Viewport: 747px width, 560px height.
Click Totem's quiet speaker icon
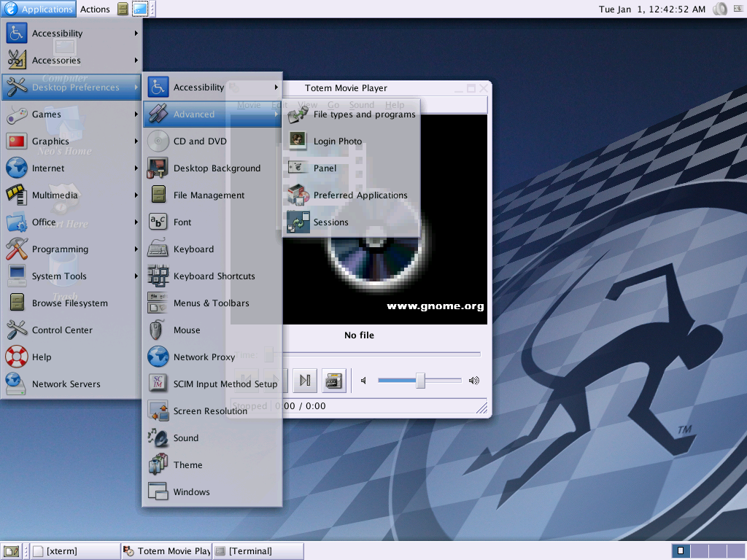pos(363,381)
